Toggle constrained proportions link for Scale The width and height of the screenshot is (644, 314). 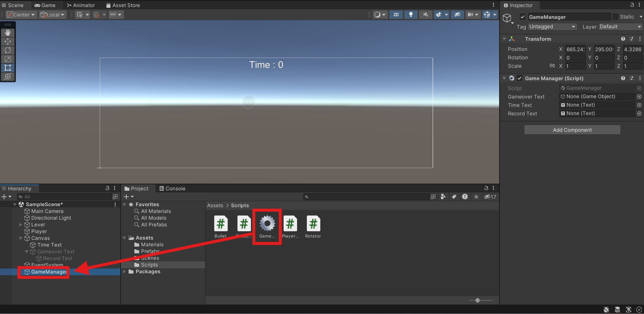tap(552, 66)
